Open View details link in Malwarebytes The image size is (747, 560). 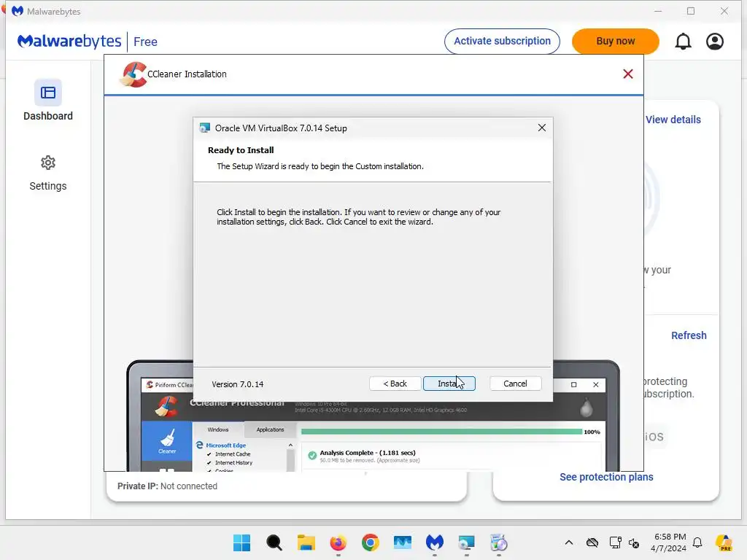[x=673, y=120]
